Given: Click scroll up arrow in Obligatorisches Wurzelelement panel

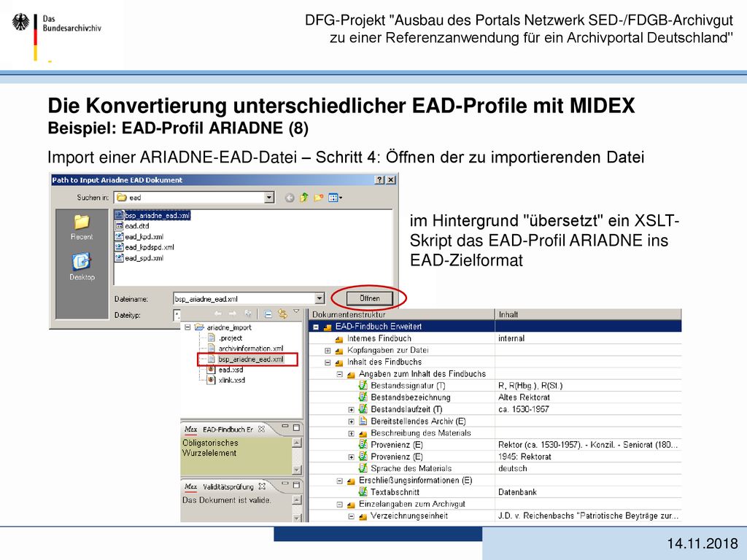Looking at the screenshot, I should tap(296, 443).
